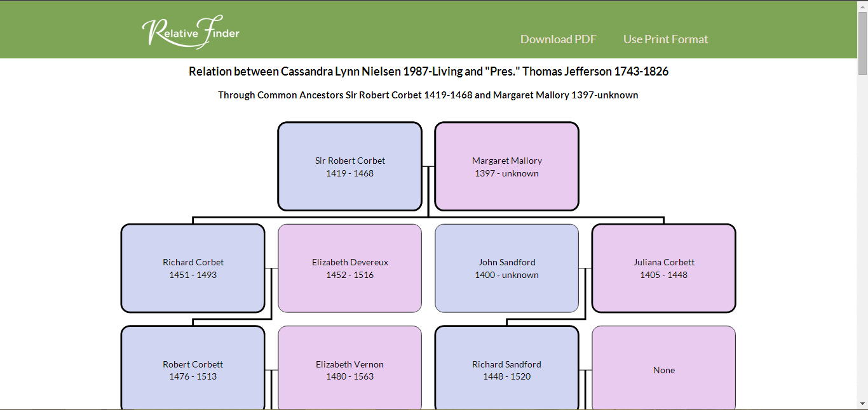Image resolution: width=868 pixels, height=410 pixels.
Task: Click the page vertical scrollbar thumb
Action: pos(862,43)
